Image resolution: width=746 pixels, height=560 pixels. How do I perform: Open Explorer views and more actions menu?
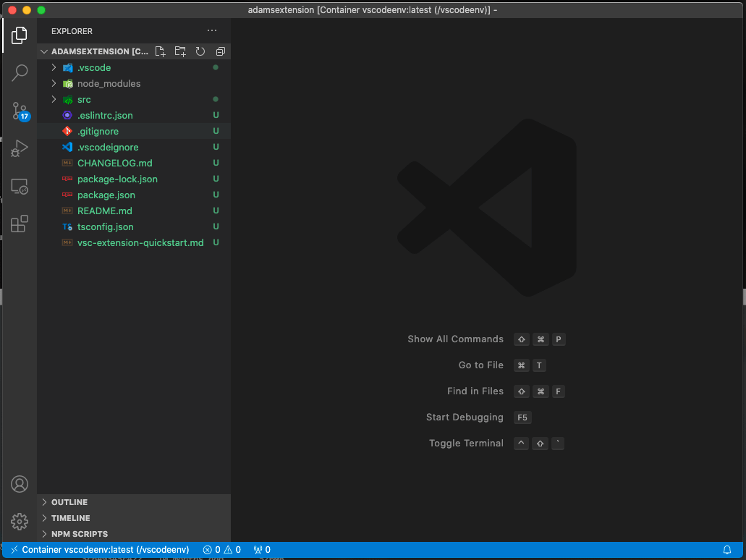(212, 30)
